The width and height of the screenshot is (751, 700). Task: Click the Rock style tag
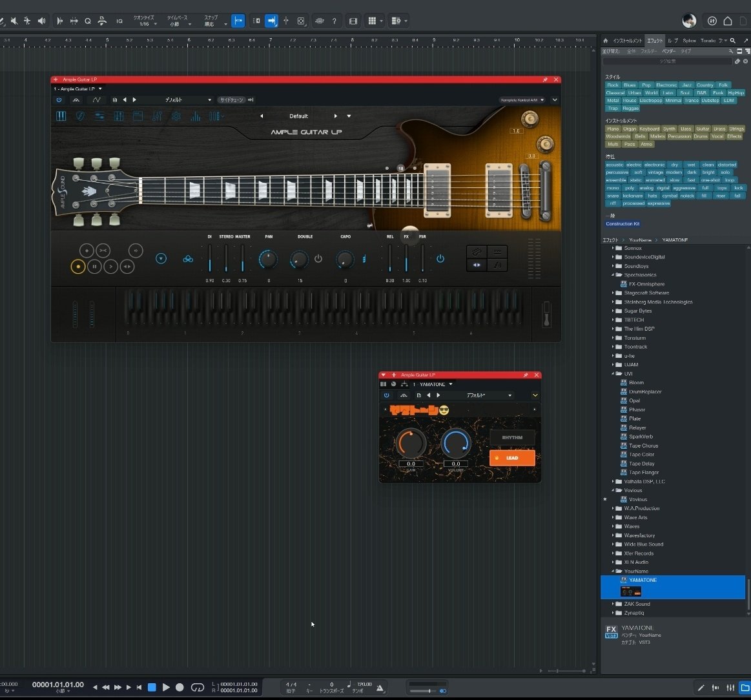tap(613, 85)
